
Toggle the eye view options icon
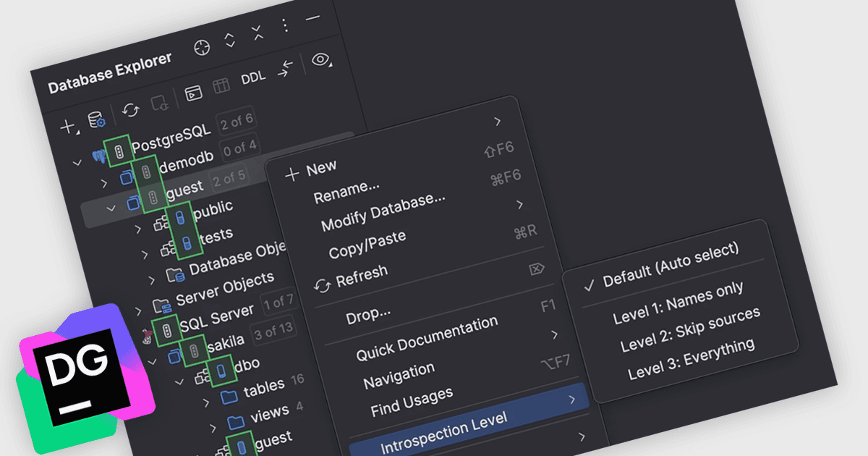tap(321, 59)
